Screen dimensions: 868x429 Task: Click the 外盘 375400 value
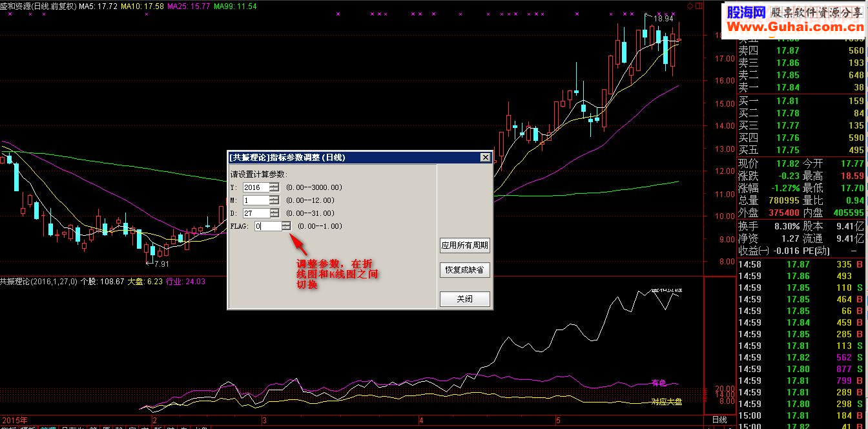pos(783,213)
